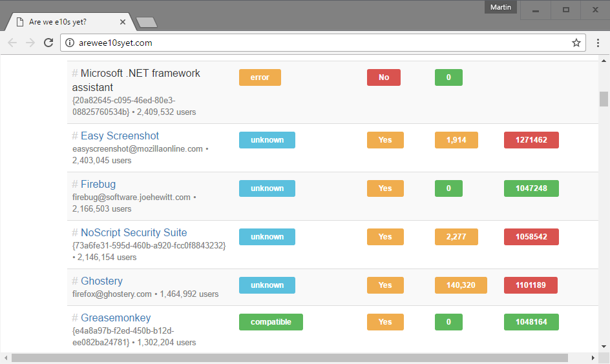Click 'Yes' badge in Easy Screenshot row
610x364 pixels.
tap(385, 140)
